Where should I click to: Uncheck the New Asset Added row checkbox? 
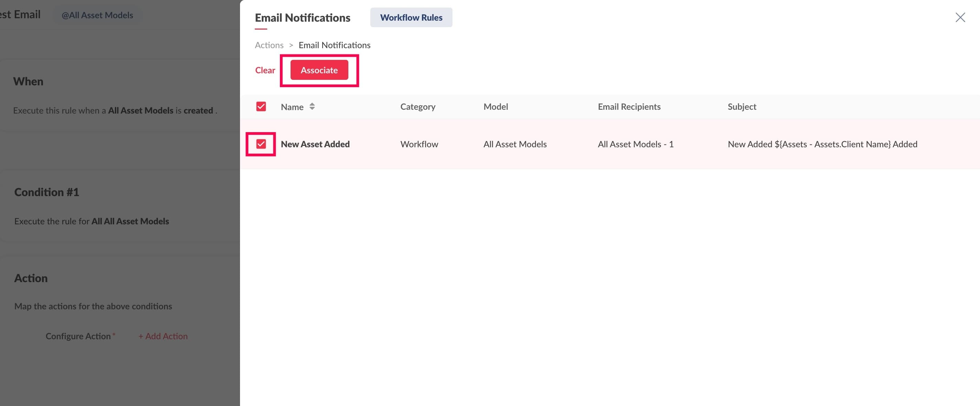click(261, 144)
